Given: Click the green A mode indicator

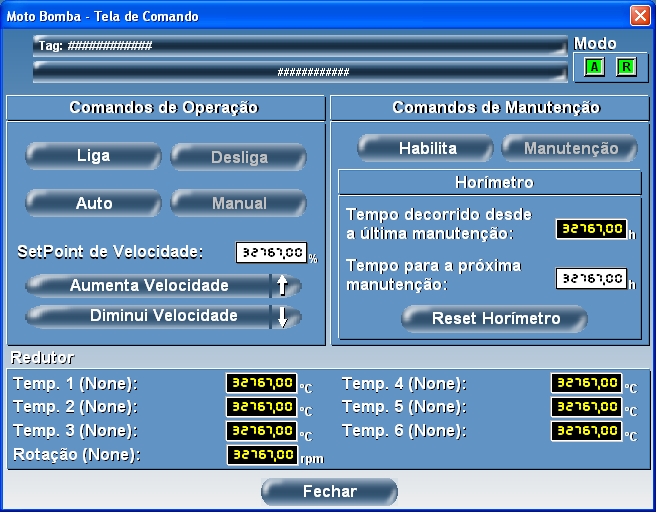Looking at the screenshot, I should (x=594, y=67).
